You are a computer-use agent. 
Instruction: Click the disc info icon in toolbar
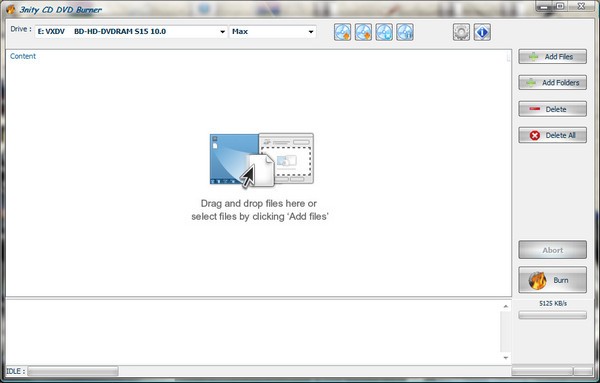coord(405,32)
